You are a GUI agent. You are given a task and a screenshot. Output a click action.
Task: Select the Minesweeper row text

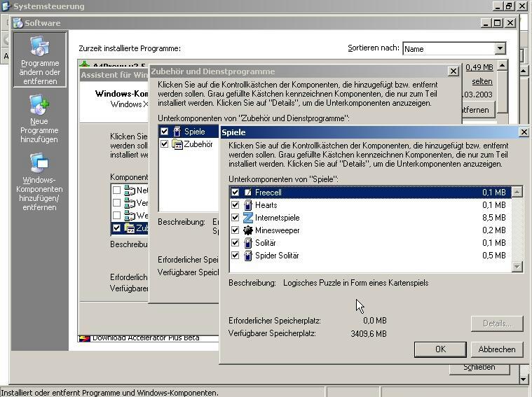click(277, 230)
